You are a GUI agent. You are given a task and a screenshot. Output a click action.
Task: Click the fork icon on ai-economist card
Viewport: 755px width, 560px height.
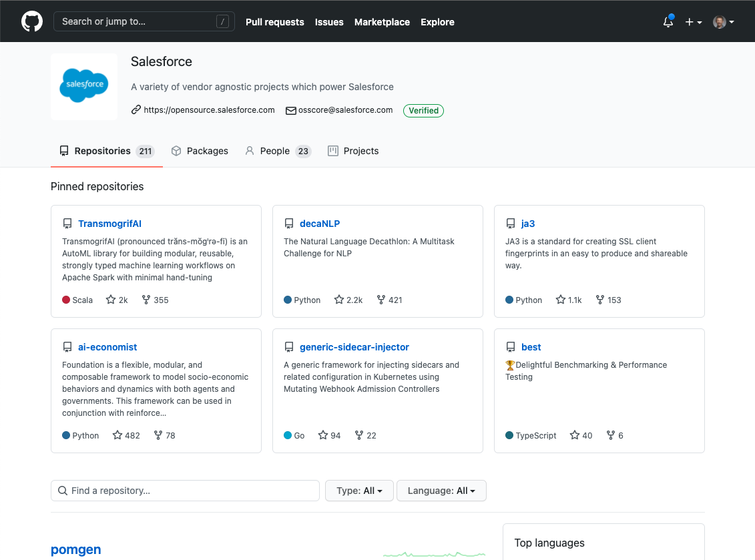tap(158, 435)
